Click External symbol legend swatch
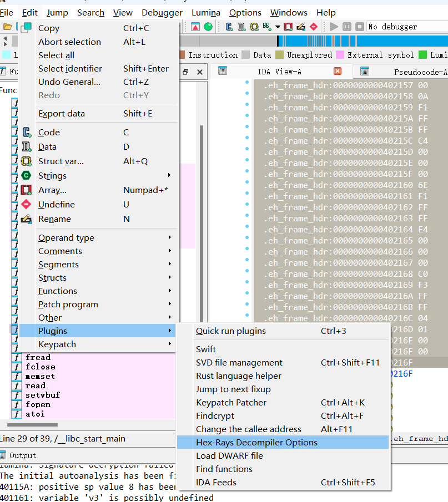 pos(340,55)
